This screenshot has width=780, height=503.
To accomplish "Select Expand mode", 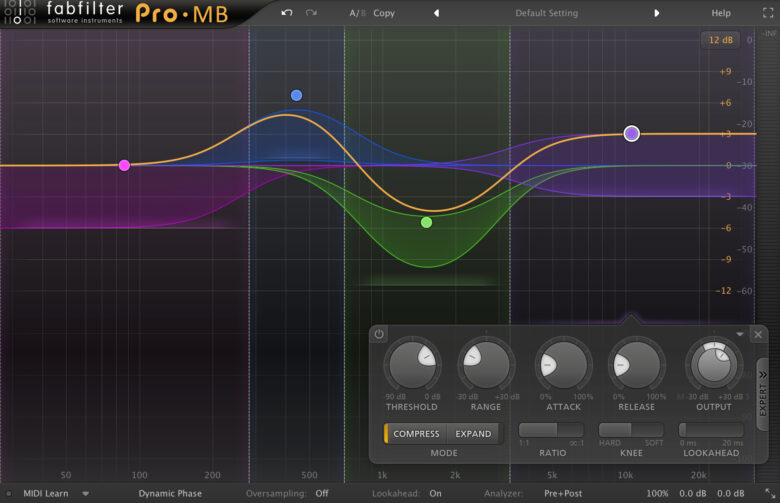I will coord(473,434).
